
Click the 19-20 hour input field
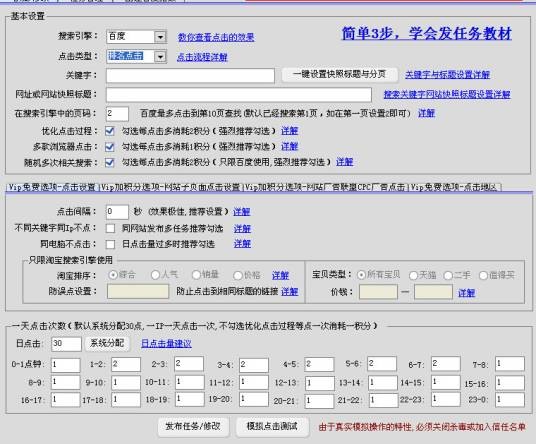pos(254,399)
